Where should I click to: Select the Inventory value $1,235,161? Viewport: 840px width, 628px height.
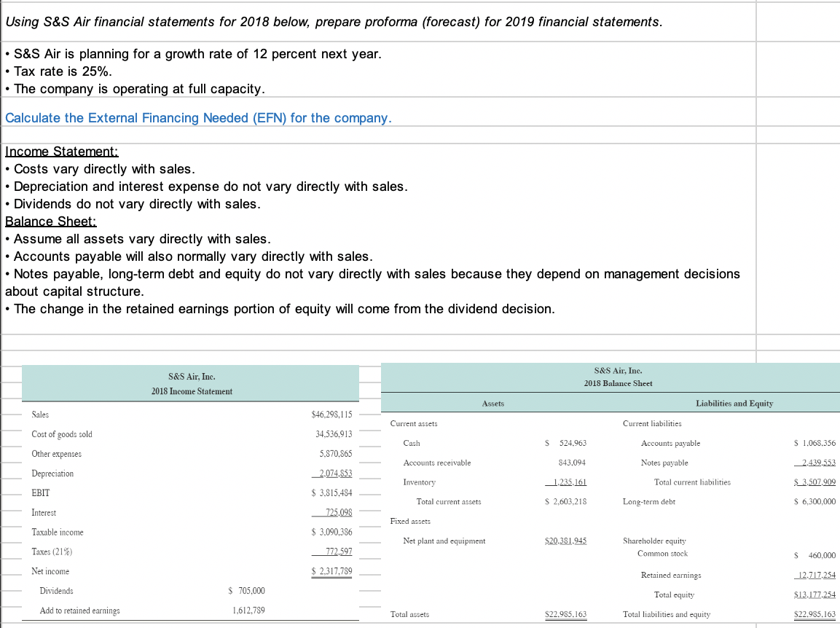pyautogui.click(x=570, y=482)
